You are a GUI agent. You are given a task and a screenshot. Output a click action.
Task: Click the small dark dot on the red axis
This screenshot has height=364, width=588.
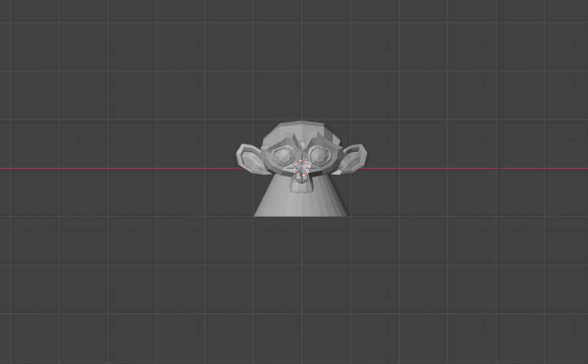click(x=499, y=168)
